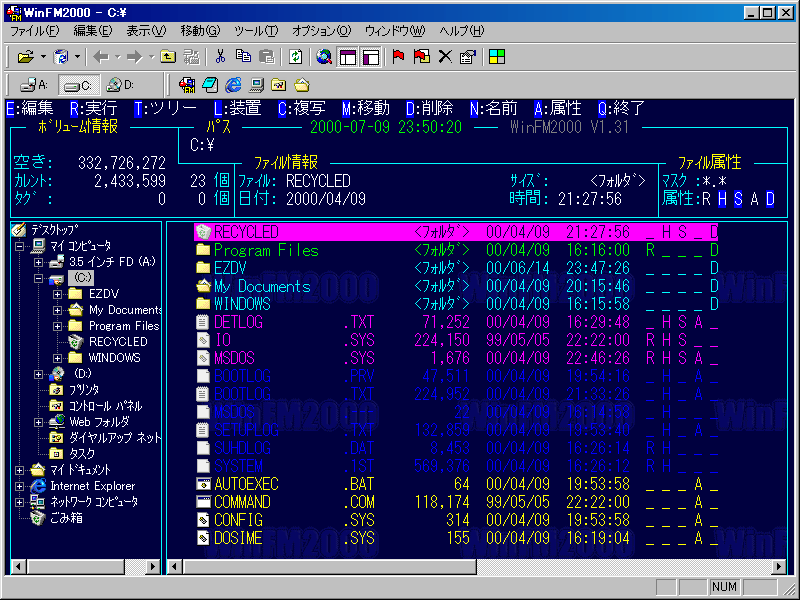Screen dimensions: 800x600
Task: Click the four-color grid icon
Action: [496, 57]
